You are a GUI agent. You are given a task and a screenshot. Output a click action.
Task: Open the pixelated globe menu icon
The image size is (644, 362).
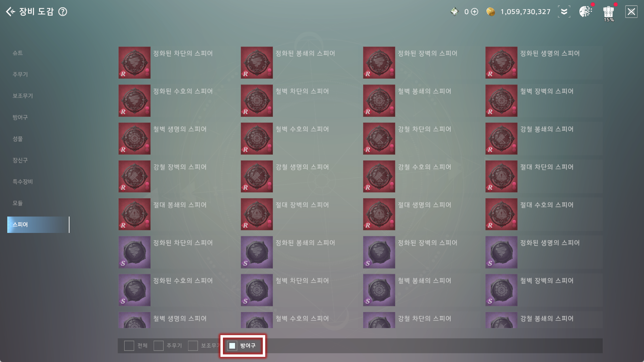point(586,11)
